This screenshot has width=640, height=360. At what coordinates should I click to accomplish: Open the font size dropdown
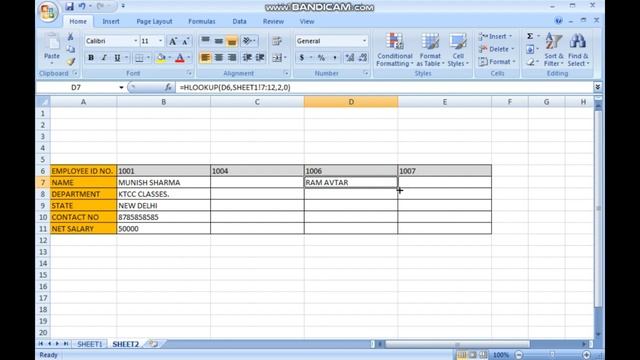click(160, 41)
